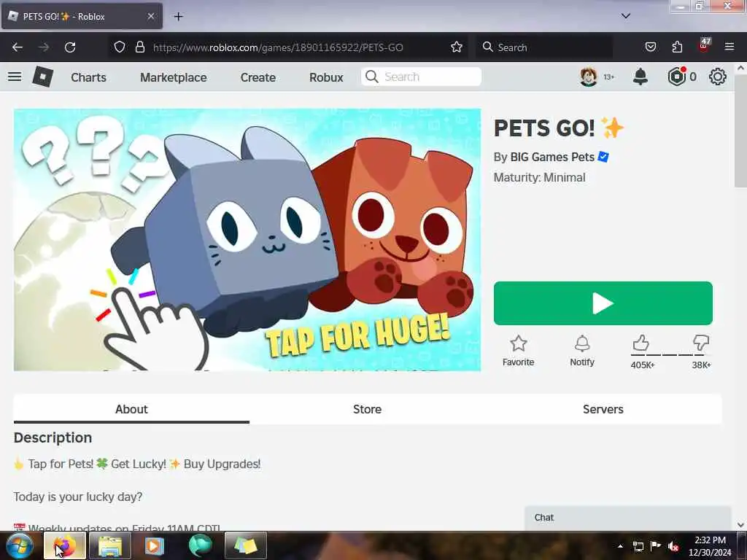Click the muted volume tray icon

coord(673,546)
